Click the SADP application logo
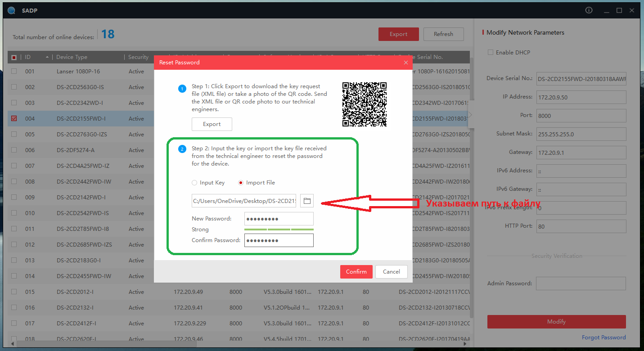Image resolution: width=644 pixels, height=351 pixels. pos(11,10)
